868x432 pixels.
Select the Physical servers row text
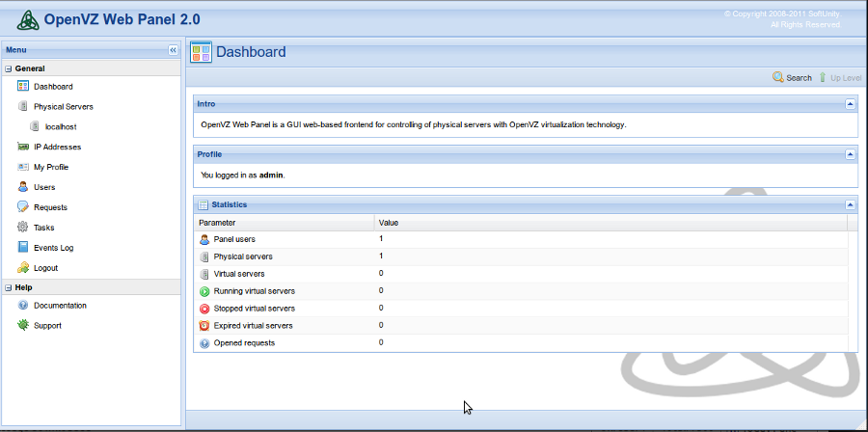(x=243, y=256)
